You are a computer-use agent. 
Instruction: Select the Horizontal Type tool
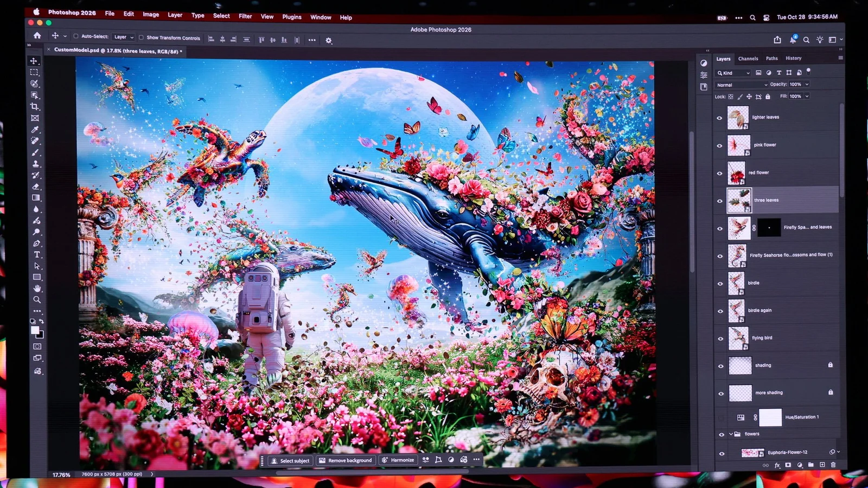(x=36, y=254)
